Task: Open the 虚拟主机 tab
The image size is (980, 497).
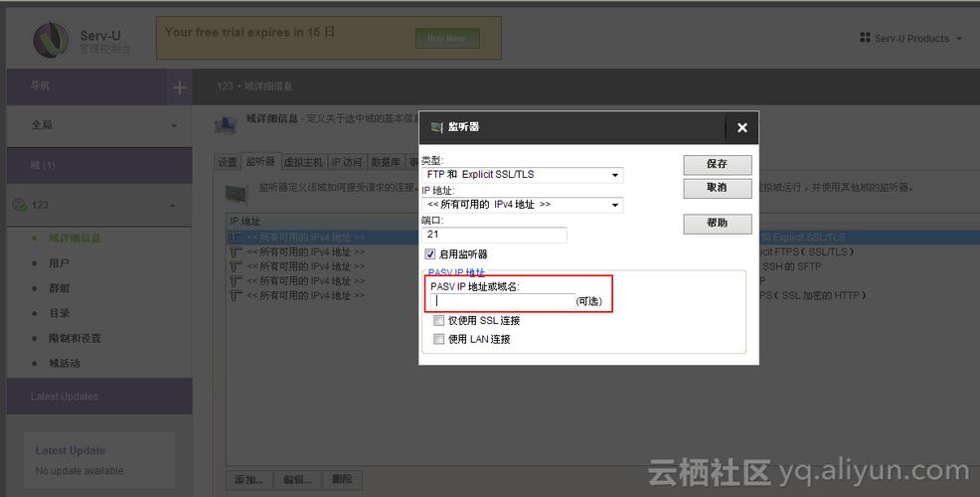Action: pos(303,162)
